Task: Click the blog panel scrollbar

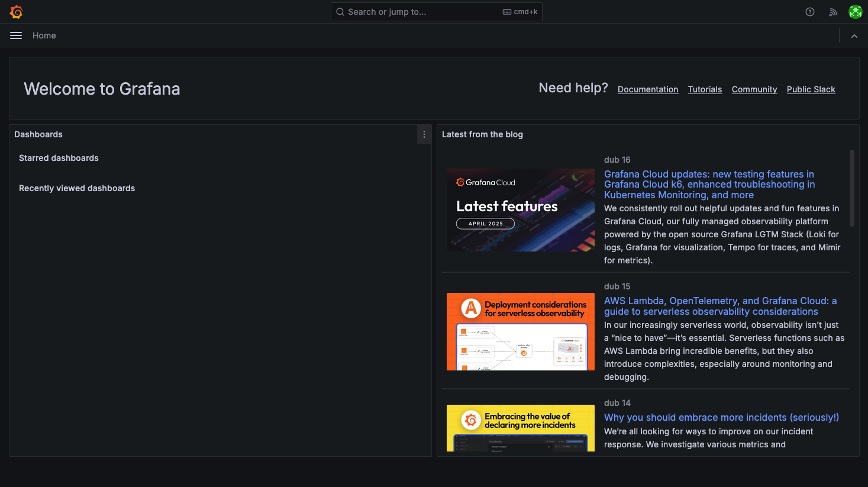Action: [x=852, y=188]
